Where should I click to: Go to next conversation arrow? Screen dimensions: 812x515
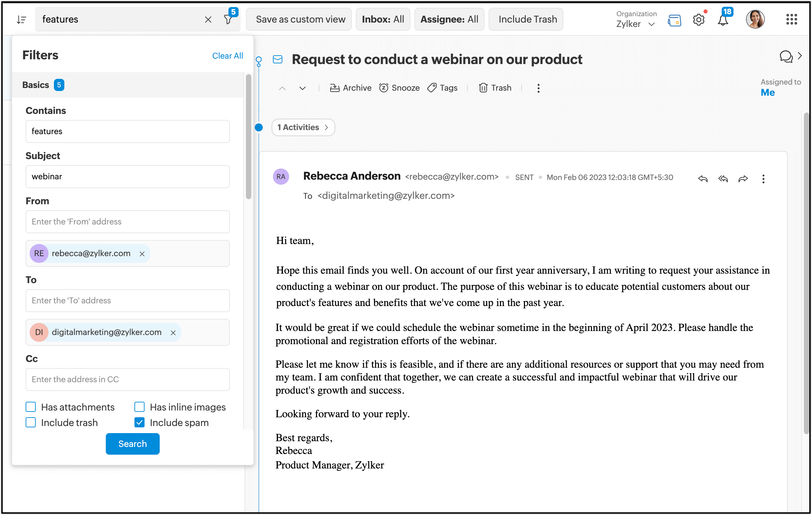pos(303,88)
